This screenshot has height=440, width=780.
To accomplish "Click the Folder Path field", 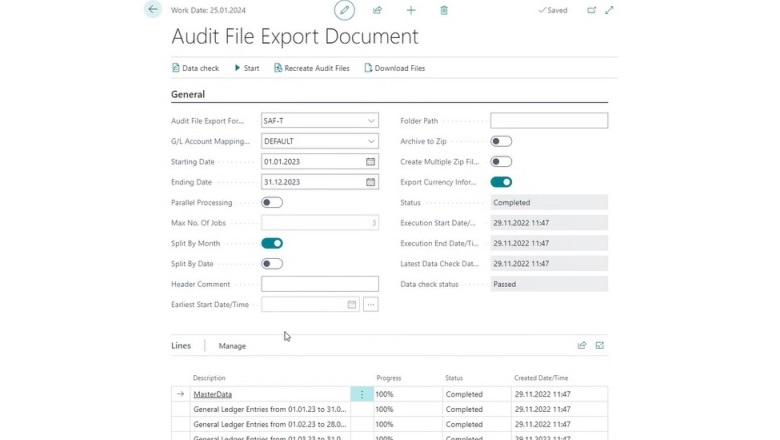I will [549, 121].
